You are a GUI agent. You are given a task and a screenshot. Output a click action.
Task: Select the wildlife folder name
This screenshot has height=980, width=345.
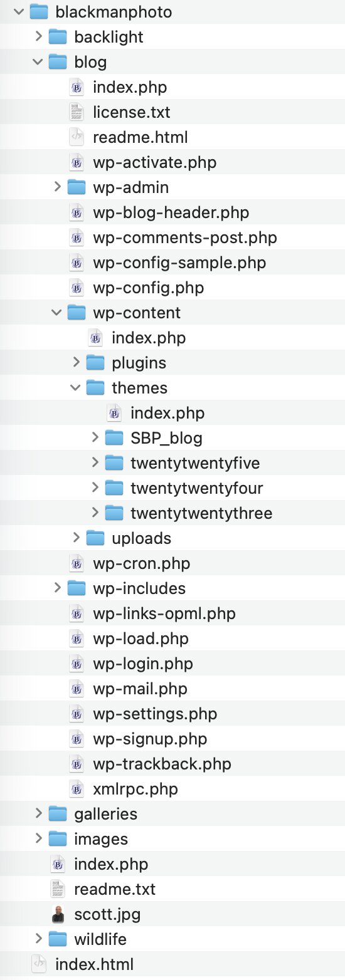100,939
